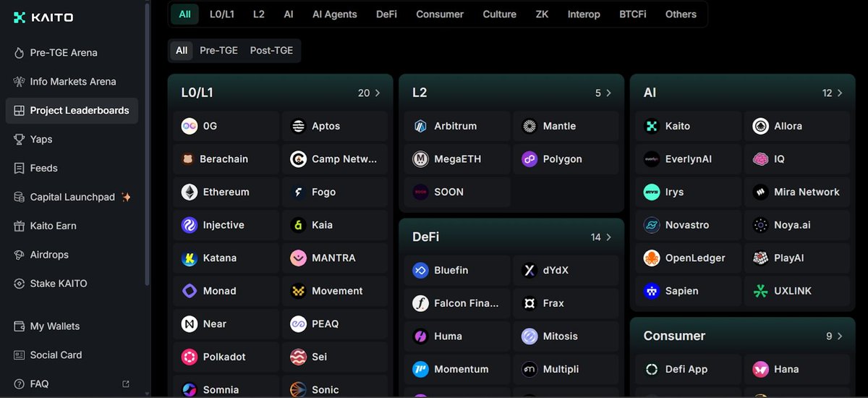Open the Camp Network project

(335, 159)
